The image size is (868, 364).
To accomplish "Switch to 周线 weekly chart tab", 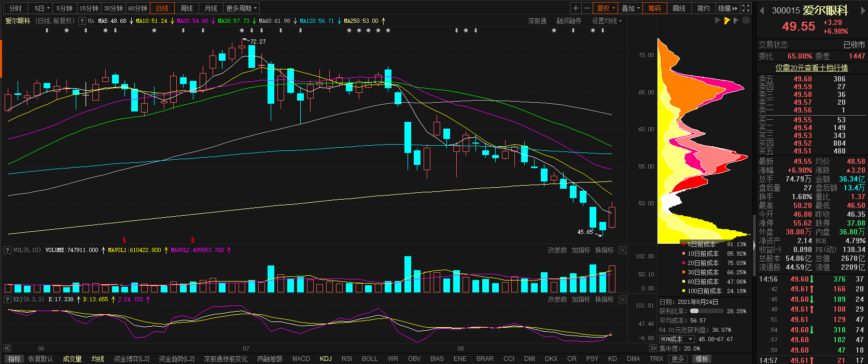I will [x=187, y=8].
